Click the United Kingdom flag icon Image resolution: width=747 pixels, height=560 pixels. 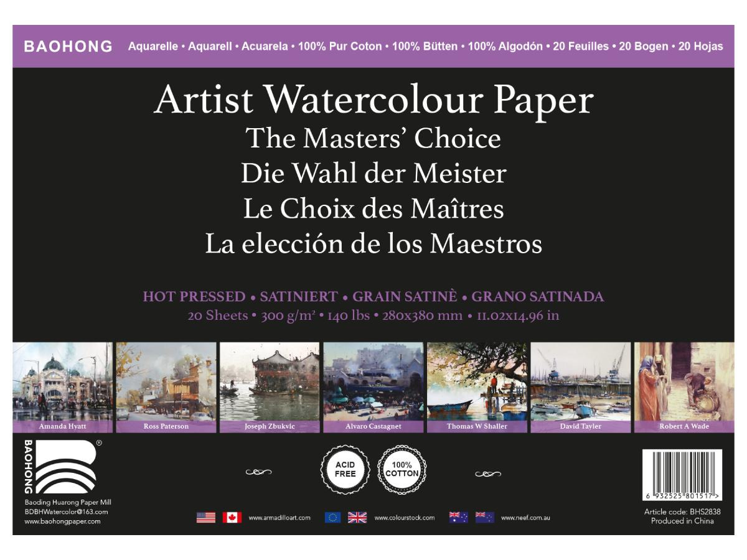coord(357,517)
